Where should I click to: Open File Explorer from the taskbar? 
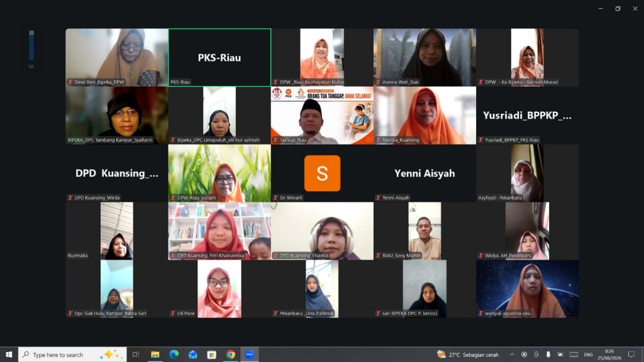155,354
